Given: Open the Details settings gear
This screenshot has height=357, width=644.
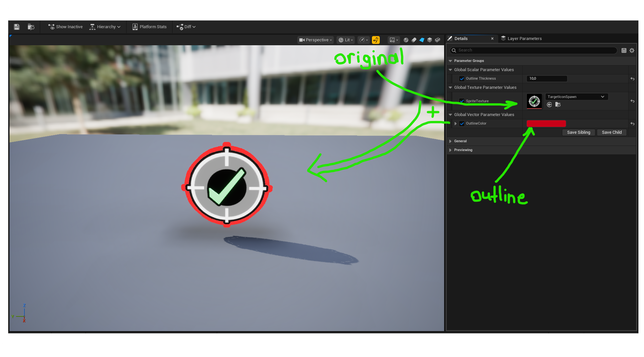Looking at the screenshot, I should 632,50.
